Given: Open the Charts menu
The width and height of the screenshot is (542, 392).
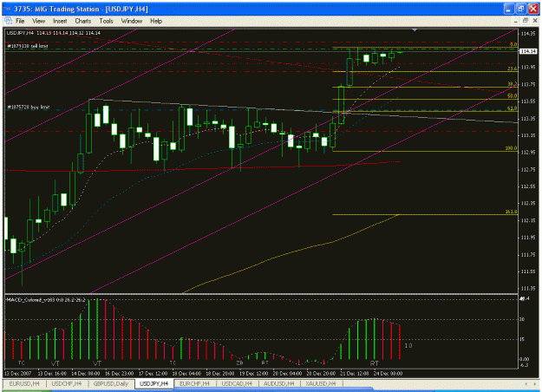Looking at the screenshot, I should click(x=83, y=21).
